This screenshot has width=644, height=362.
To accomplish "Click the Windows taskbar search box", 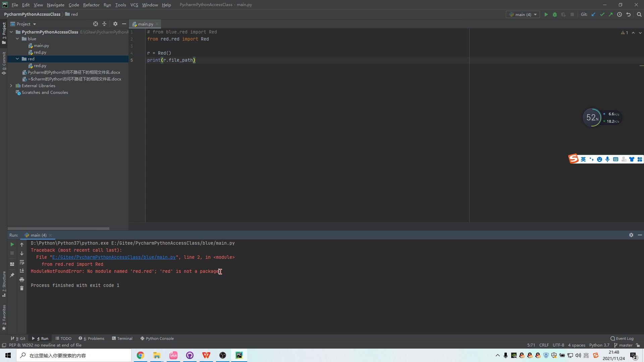I will (x=74, y=355).
